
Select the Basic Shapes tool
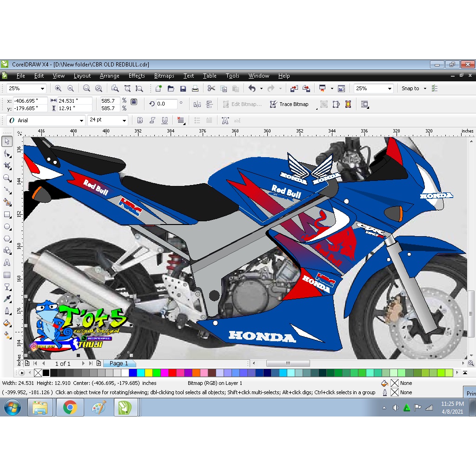7,251
